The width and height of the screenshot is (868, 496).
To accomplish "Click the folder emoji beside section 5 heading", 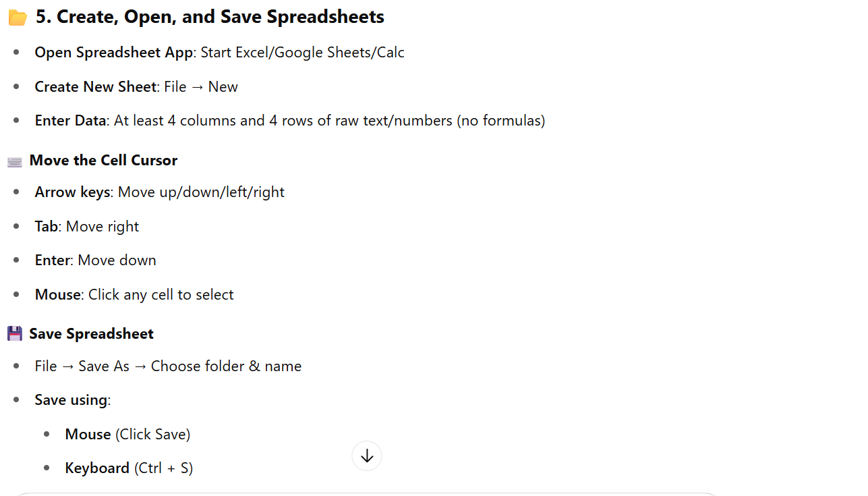I will (18, 18).
